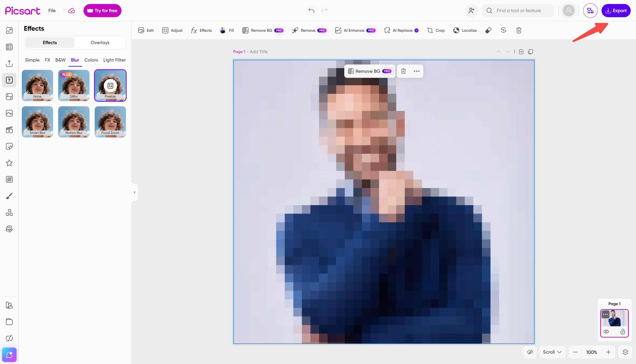Switch to the Overlays tab
The width and height of the screenshot is (636, 364).
[100, 43]
